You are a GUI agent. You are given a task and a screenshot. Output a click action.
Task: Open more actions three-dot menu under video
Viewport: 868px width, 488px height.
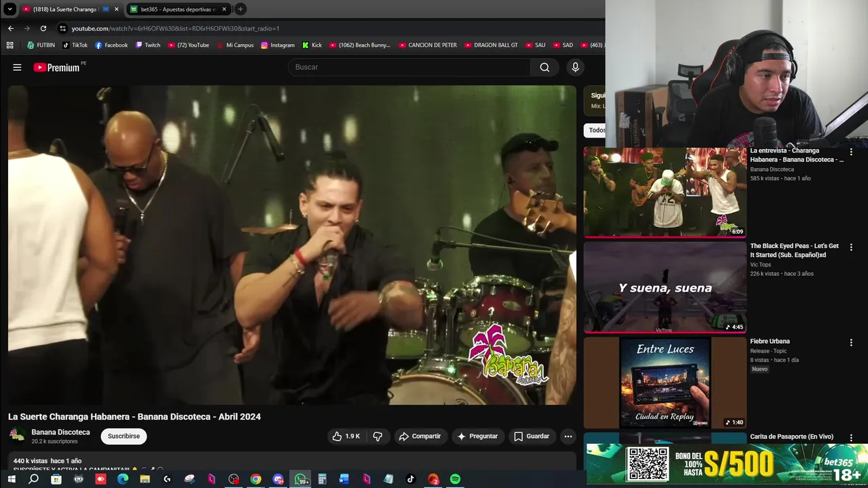568,436
